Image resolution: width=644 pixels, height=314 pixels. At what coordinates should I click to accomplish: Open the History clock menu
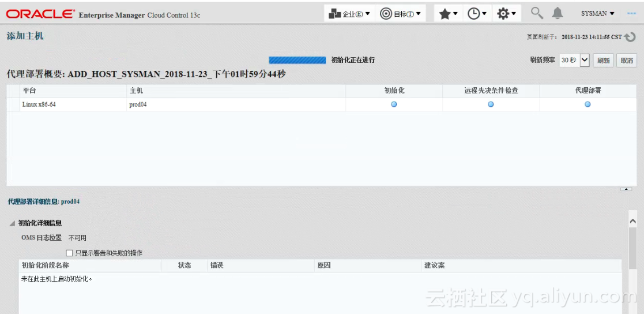(477, 14)
